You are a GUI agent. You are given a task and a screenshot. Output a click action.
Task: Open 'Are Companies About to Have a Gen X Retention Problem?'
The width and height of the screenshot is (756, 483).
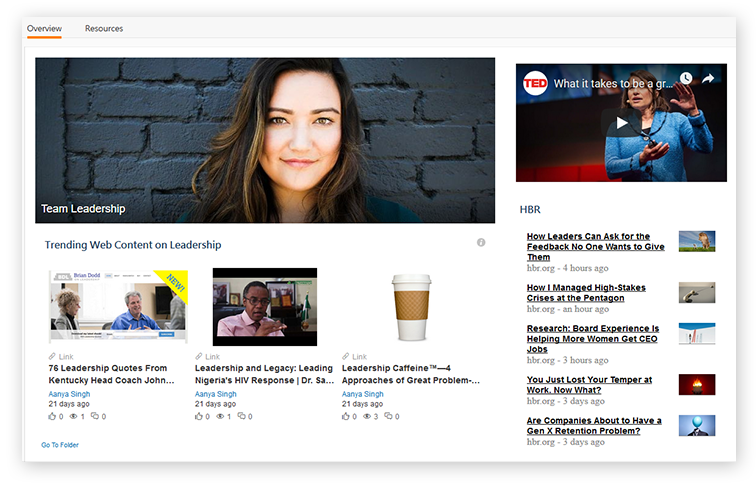pos(594,426)
